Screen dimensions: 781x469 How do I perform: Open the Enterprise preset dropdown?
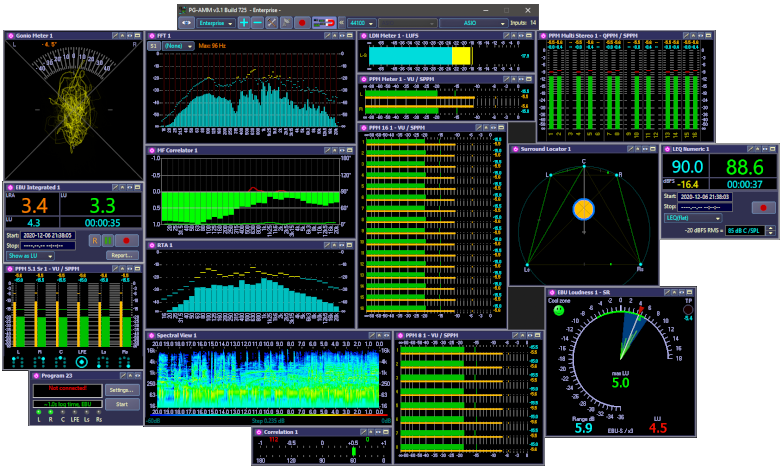[215, 22]
